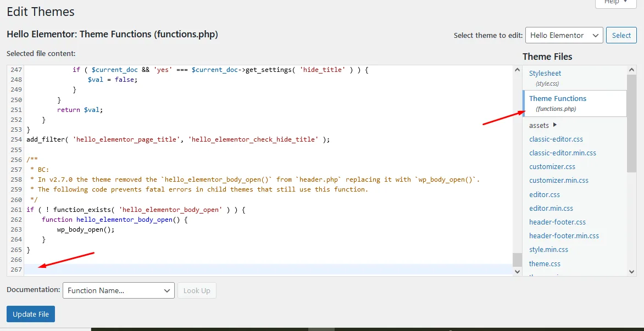
Task: Open editor.css file
Action: click(x=544, y=194)
